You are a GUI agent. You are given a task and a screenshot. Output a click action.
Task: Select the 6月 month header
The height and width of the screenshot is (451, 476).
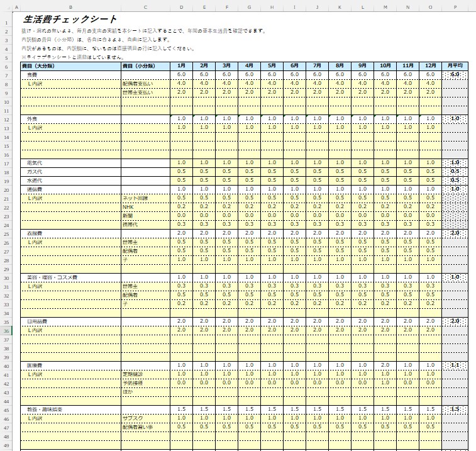coord(294,66)
